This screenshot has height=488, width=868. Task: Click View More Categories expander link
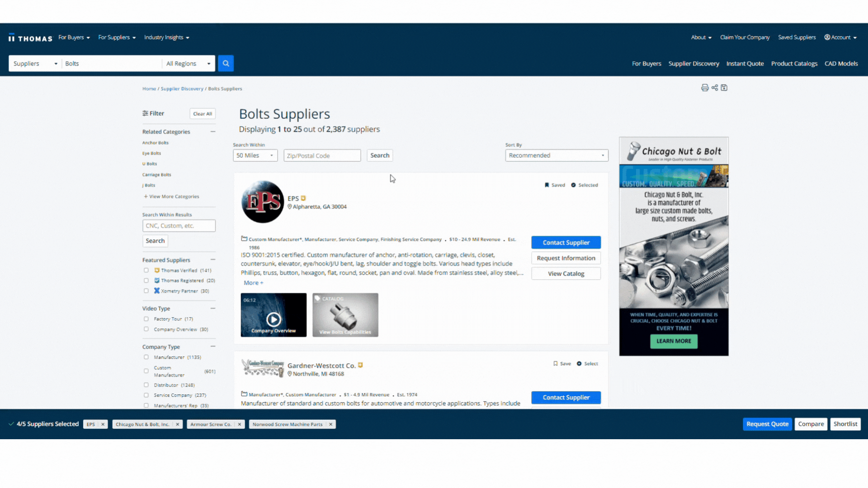pyautogui.click(x=172, y=196)
